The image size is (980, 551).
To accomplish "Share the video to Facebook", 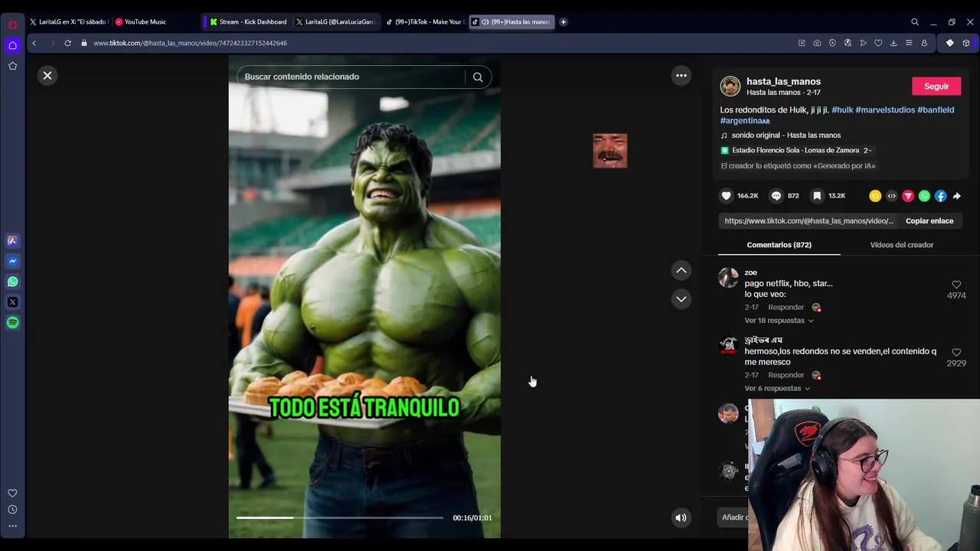I will pyautogui.click(x=940, y=196).
